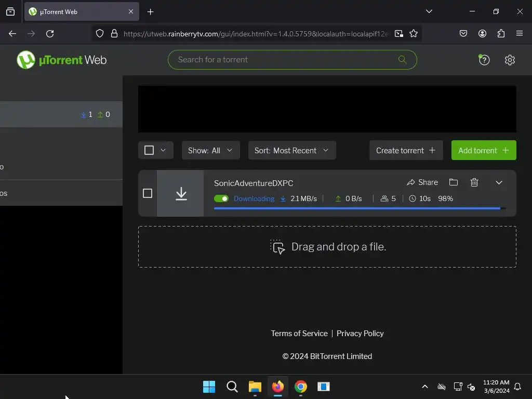This screenshot has height=399, width=532.
Task: Click the search magnifier icon in torrent search
Action: 402,60
